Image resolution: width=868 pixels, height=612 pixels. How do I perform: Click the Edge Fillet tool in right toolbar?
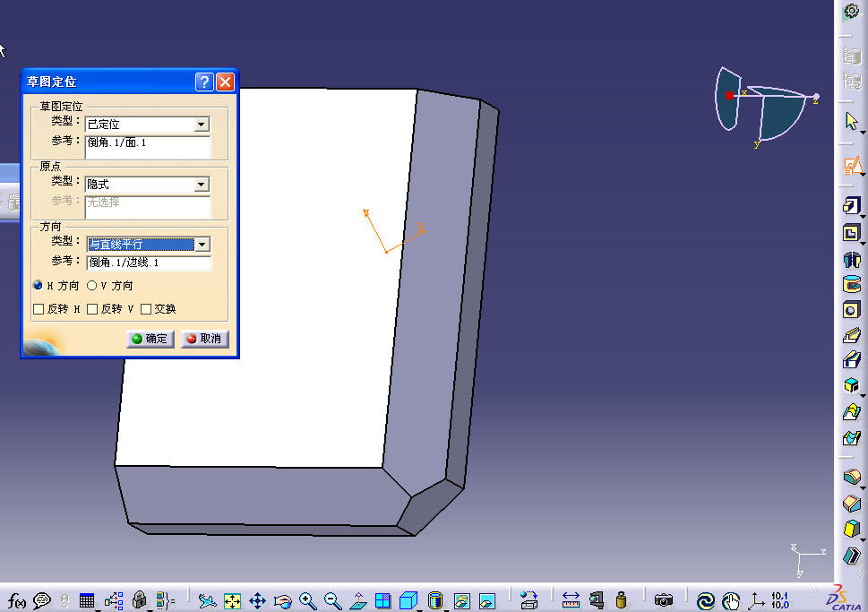point(852,477)
